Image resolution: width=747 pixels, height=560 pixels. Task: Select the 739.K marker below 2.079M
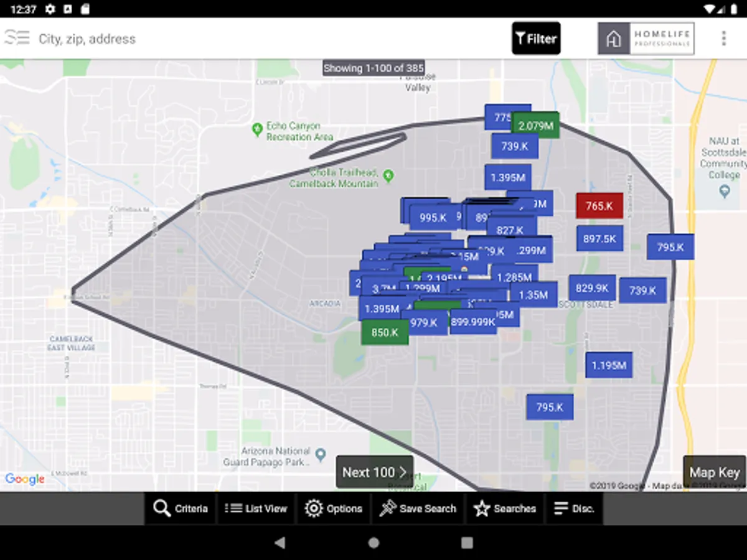click(515, 146)
